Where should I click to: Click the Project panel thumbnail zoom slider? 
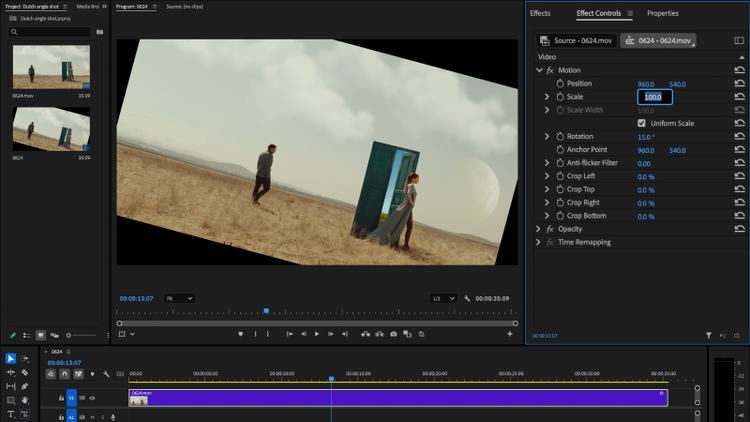point(70,335)
